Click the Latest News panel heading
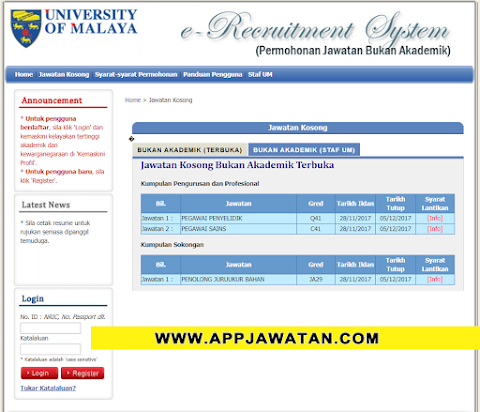Viewport: 480px width, 412px height. [46, 205]
